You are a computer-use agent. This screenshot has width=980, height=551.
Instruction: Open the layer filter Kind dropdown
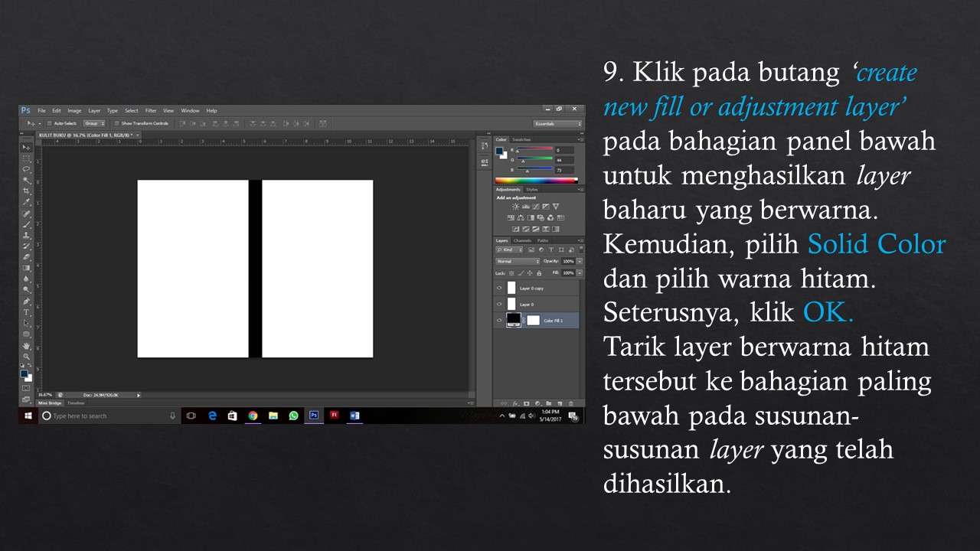pyautogui.click(x=509, y=249)
